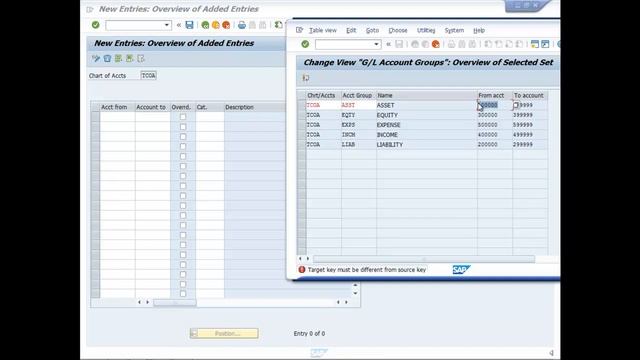Click the Find icon in the G/L Account Groups toolbar
Screen dimensions: 640x360
click(x=462, y=44)
